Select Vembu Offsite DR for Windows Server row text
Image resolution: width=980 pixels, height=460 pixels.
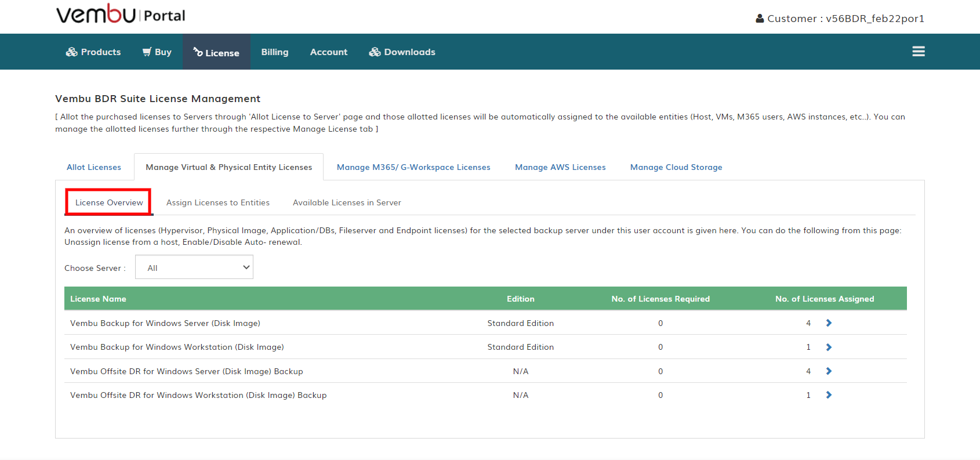pos(187,371)
